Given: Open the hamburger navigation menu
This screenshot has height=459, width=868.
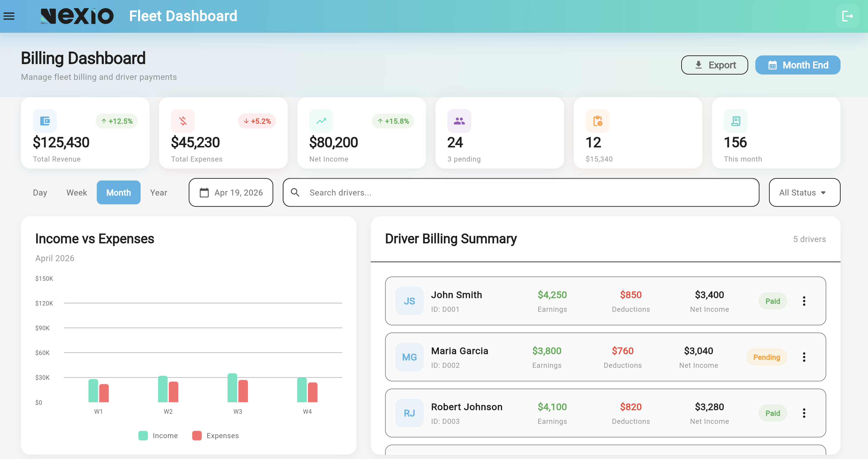Looking at the screenshot, I should (x=9, y=16).
